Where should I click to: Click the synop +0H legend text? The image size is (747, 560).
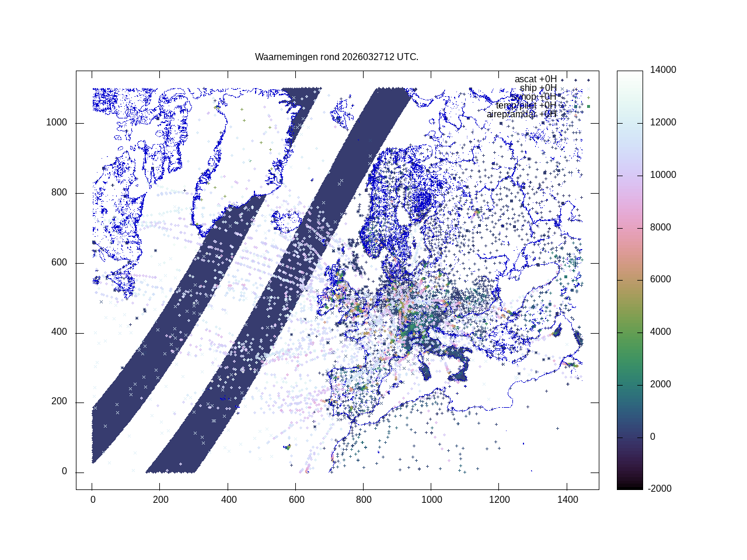pyautogui.click(x=533, y=97)
